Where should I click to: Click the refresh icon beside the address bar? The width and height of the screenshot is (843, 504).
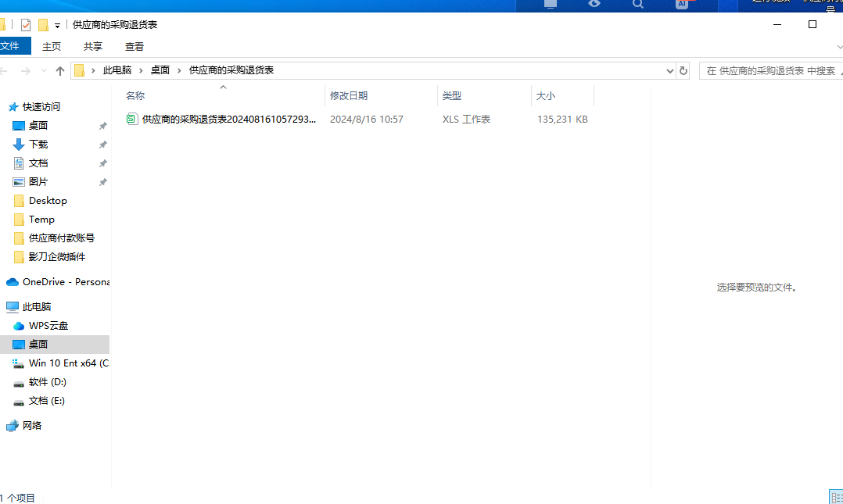coord(683,70)
